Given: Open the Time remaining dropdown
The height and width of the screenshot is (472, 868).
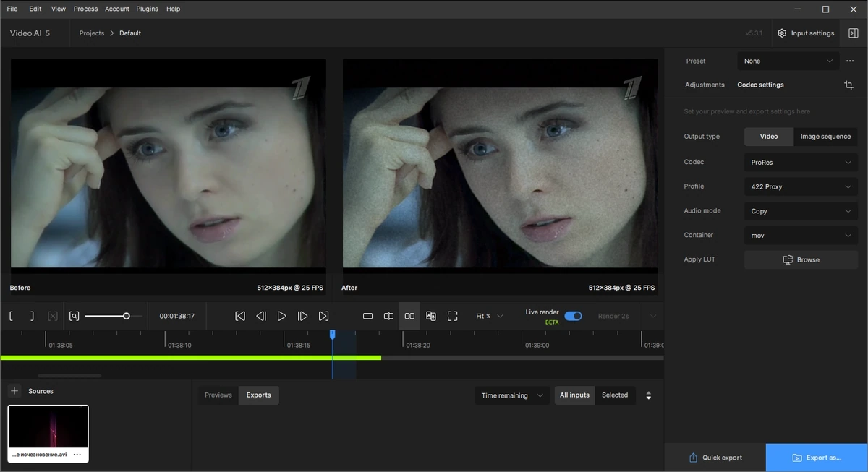Looking at the screenshot, I should [x=512, y=395].
